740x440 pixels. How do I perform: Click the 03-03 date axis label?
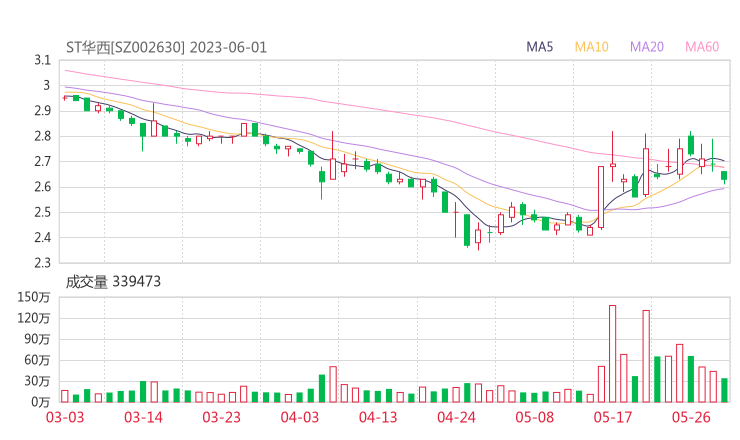coord(65,417)
